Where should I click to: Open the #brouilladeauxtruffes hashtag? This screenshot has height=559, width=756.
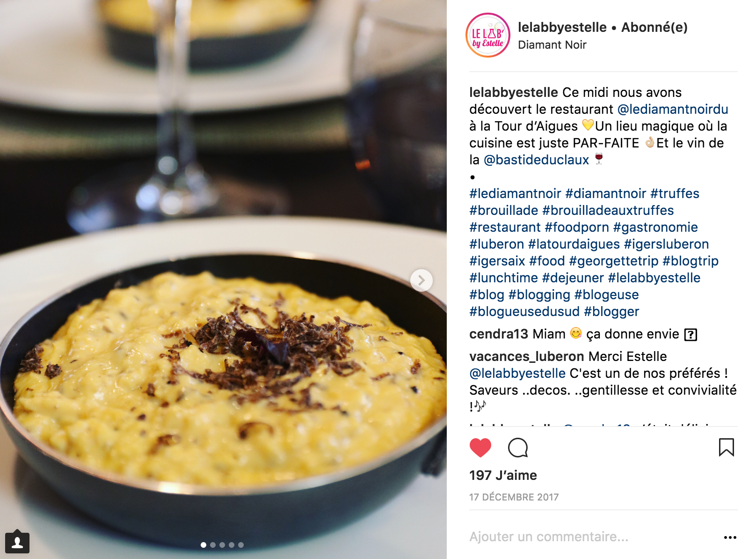tap(608, 210)
